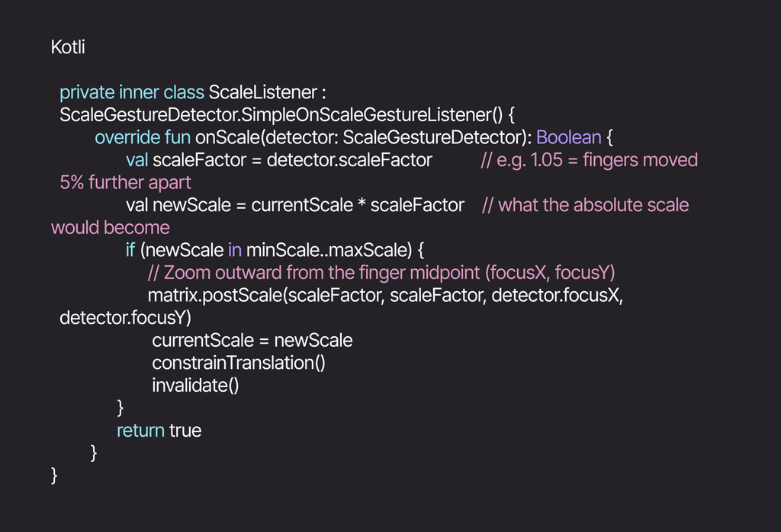Click the 'detector.scaleFactor' expression
Viewport: 781px width, 532px height.
pos(349,160)
